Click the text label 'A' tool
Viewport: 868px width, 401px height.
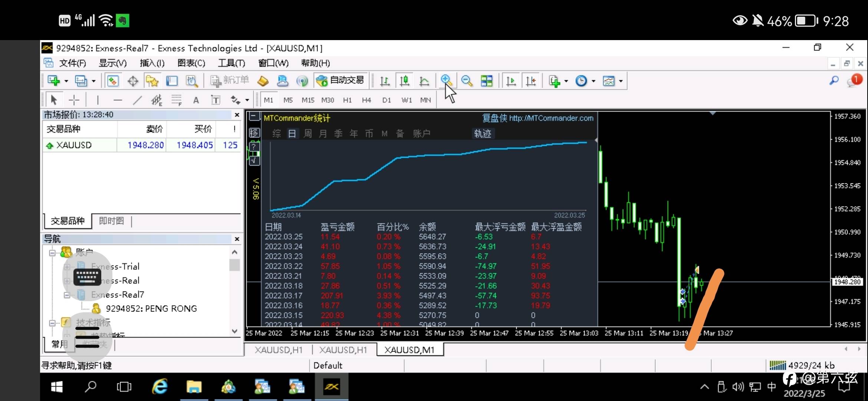click(x=196, y=100)
